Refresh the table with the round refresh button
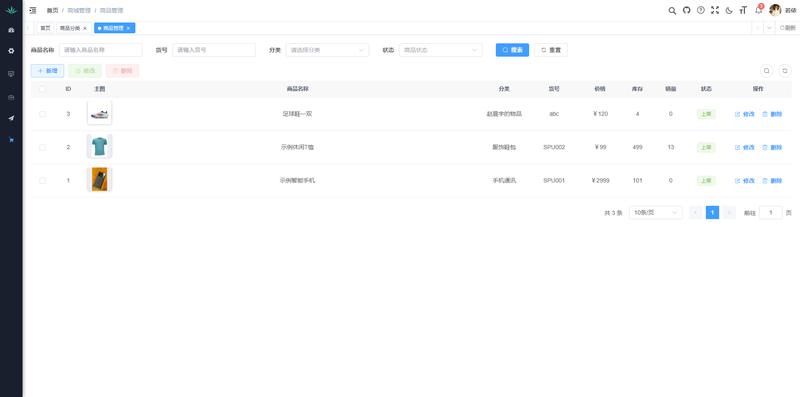This screenshot has width=800, height=397. coord(785,71)
